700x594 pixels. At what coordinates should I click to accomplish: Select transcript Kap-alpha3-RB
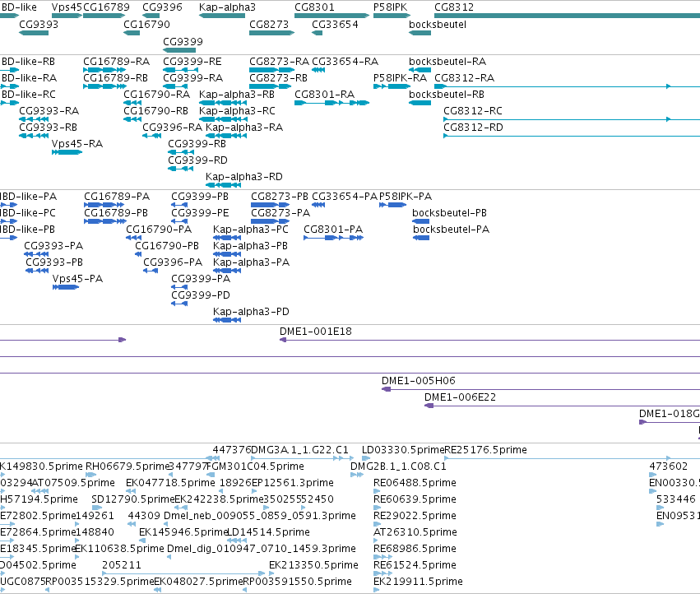click(x=237, y=95)
